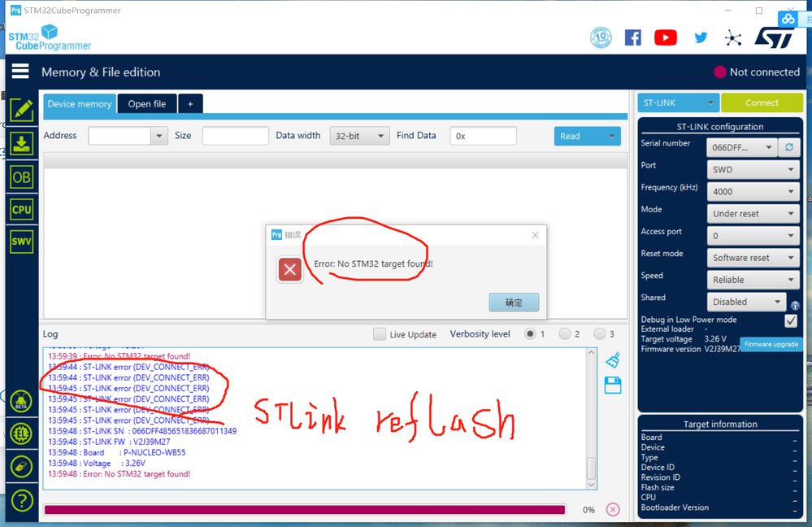Open the ST YouTube channel
812x527 pixels.
pos(666,37)
